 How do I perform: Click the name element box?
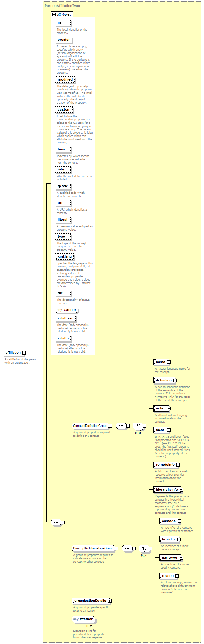click(160, 362)
